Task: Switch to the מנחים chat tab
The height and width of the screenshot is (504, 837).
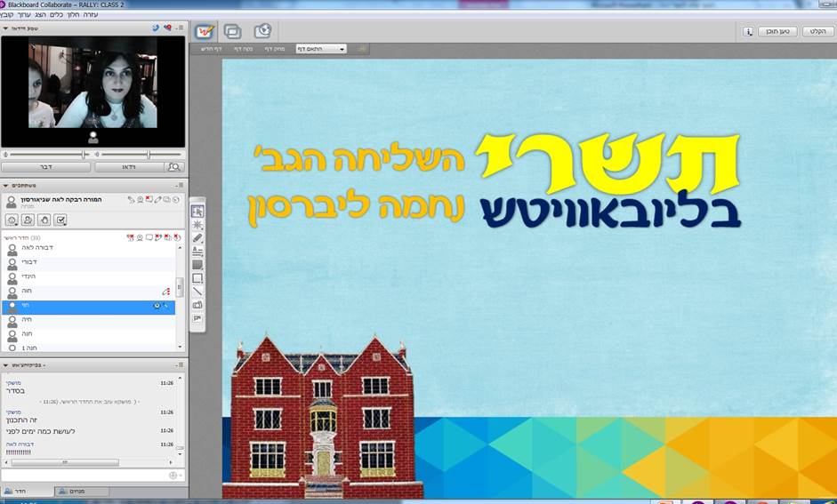Action: pos(83,491)
